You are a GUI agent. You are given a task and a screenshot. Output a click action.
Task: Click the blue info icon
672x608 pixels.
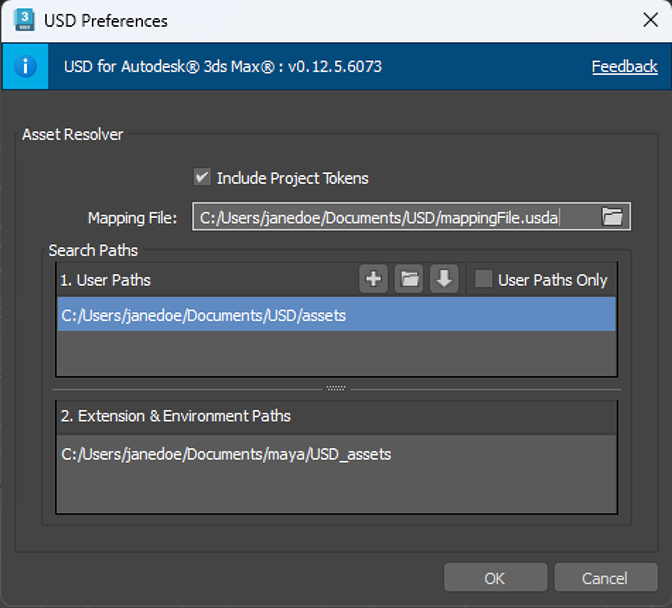pyautogui.click(x=25, y=66)
